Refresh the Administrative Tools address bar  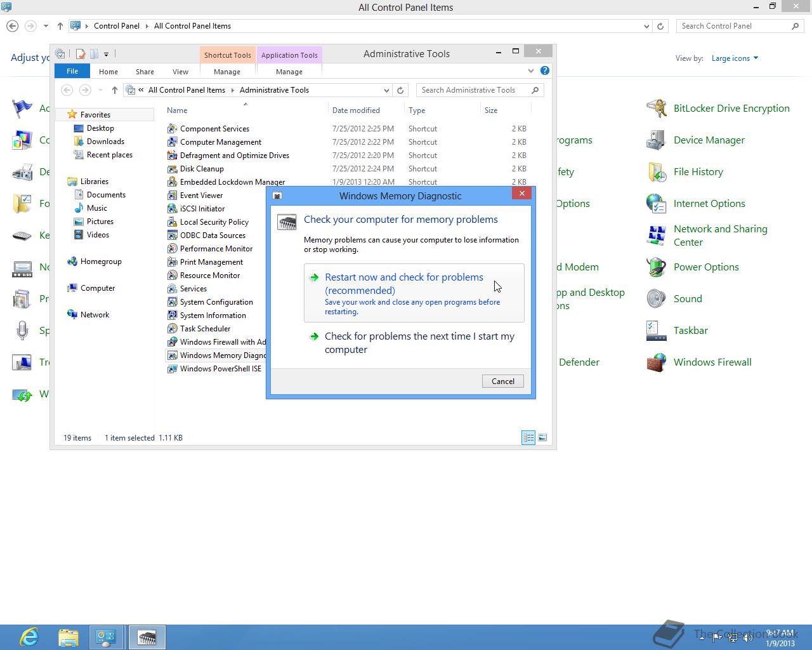click(x=400, y=90)
